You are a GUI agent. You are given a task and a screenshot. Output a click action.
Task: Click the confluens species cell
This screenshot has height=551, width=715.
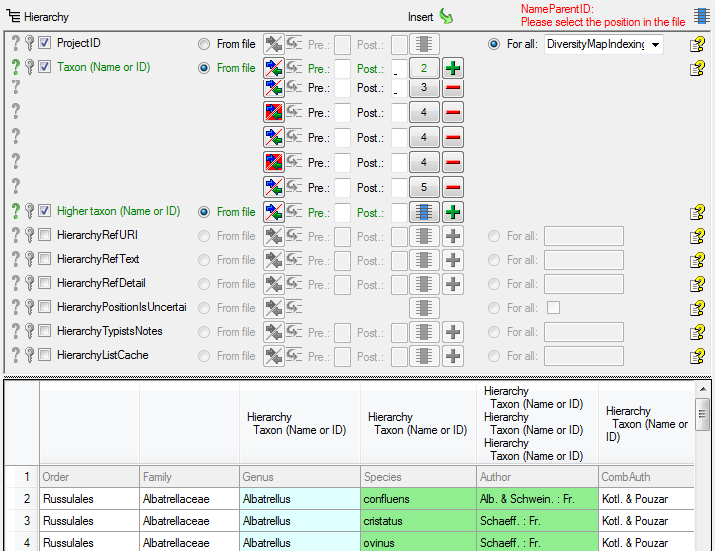[x=418, y=499]
